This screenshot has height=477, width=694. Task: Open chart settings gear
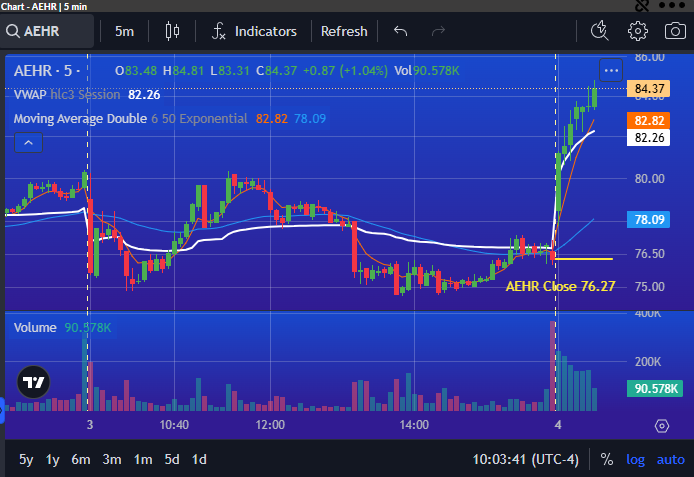[x=637, y=31]
